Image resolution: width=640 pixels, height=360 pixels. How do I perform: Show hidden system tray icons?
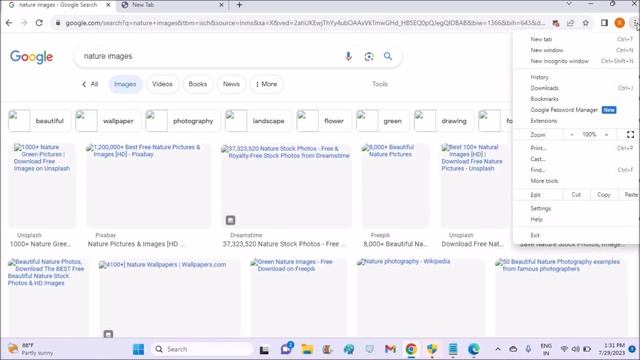pyautogui.click(x=498, y=349)
